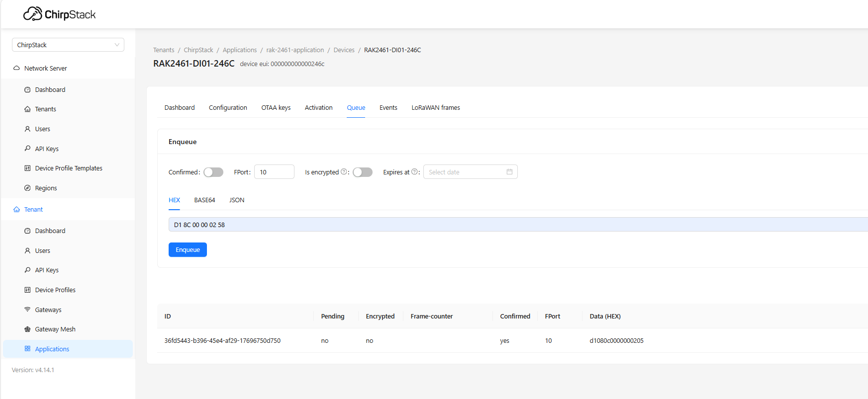
Task: Click the Network Server Users icon
Action: point(27,129)
